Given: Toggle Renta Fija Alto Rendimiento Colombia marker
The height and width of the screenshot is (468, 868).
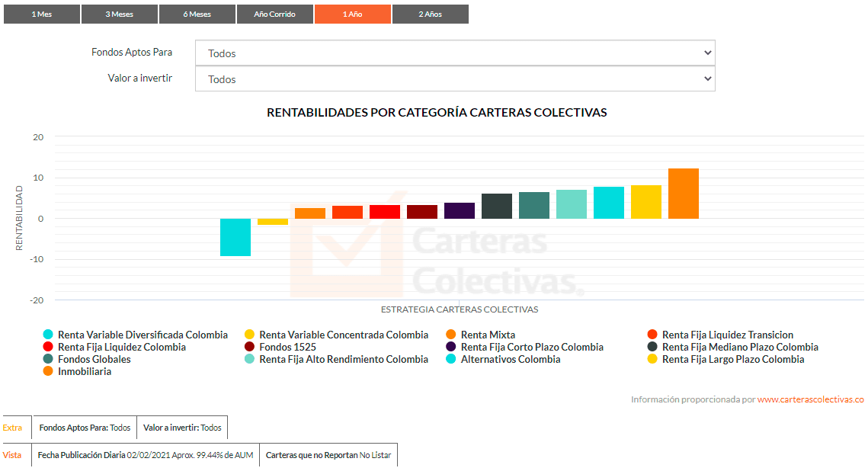Looking at the screenshot, I should (250, 359).
